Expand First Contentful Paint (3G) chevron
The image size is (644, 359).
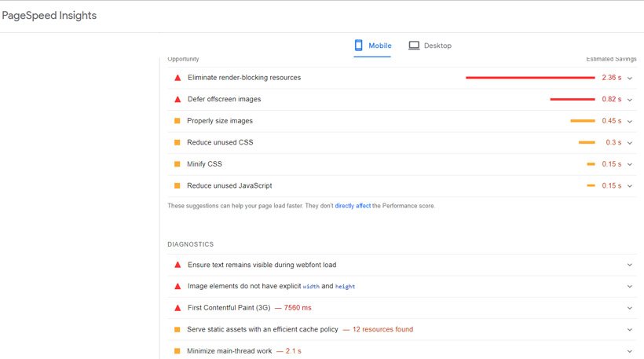630,308
